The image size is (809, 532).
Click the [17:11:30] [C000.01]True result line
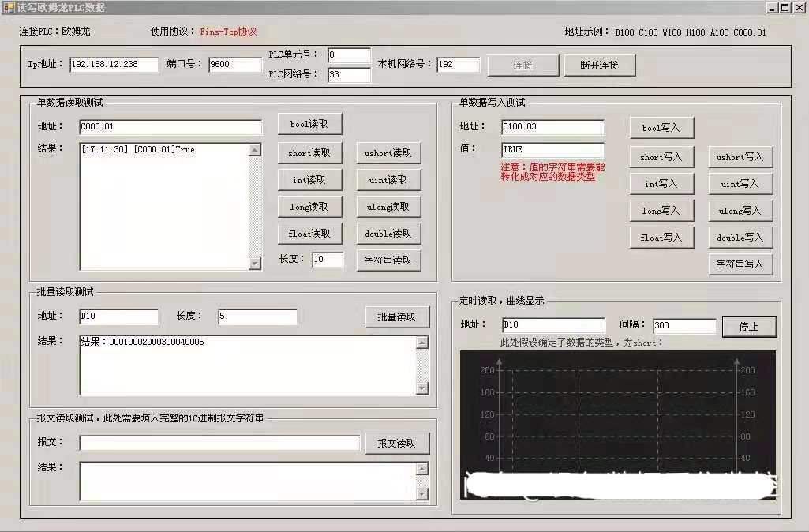click(x=138, y=150)
